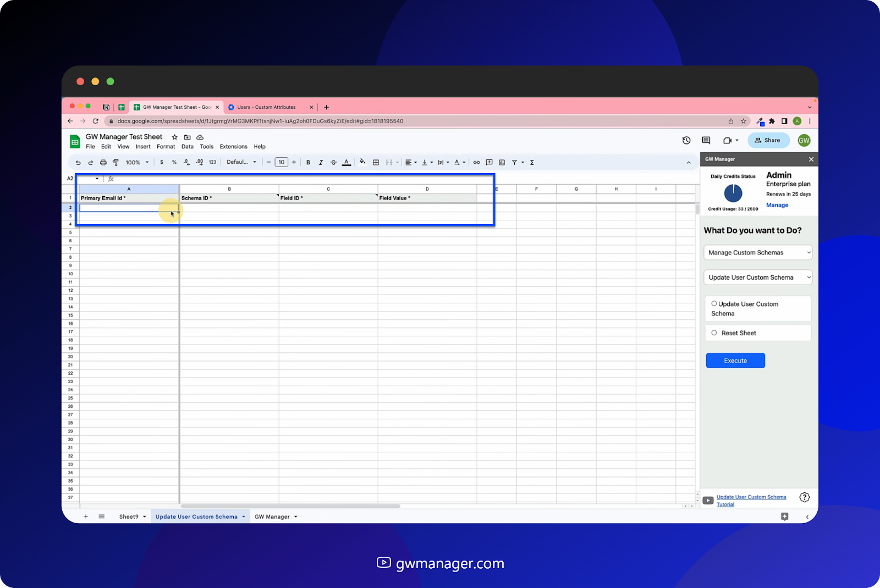Switch to Users Custom Attributes browser tab
This screenshot has height=588, width=880.
[266, 107]
